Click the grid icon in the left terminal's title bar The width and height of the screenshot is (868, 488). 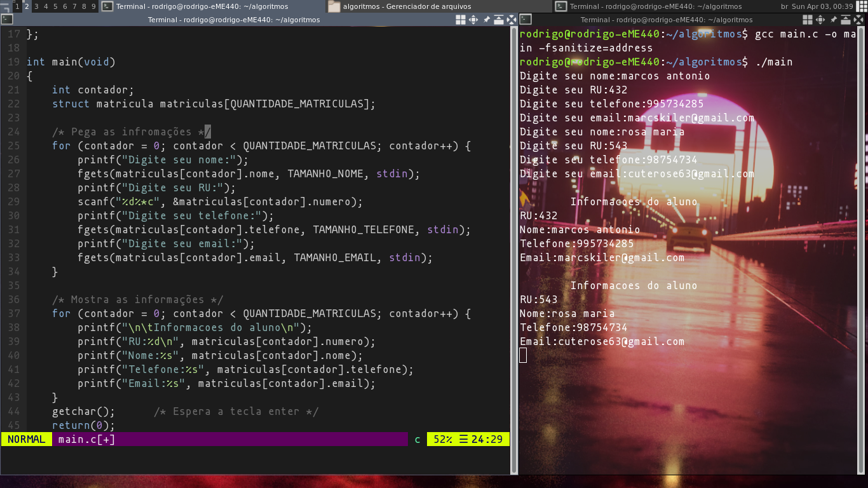point(461,20)
